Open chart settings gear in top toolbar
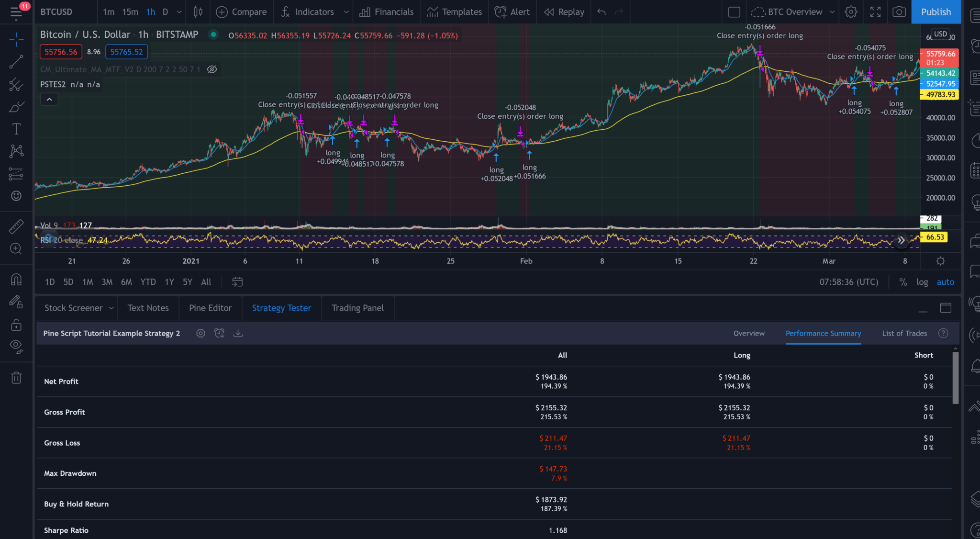This screenshot has width=980, height=539. [x=851, y=12]
